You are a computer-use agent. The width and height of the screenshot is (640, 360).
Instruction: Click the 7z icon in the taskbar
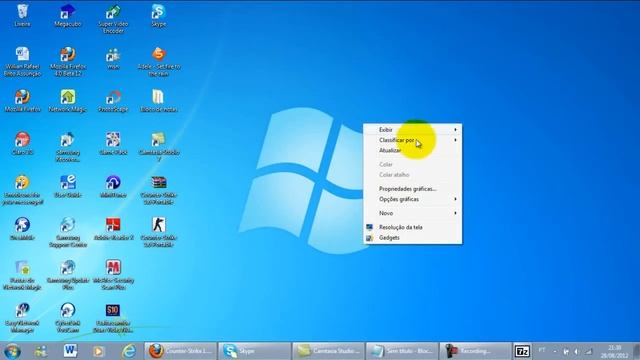pos(522,351)
